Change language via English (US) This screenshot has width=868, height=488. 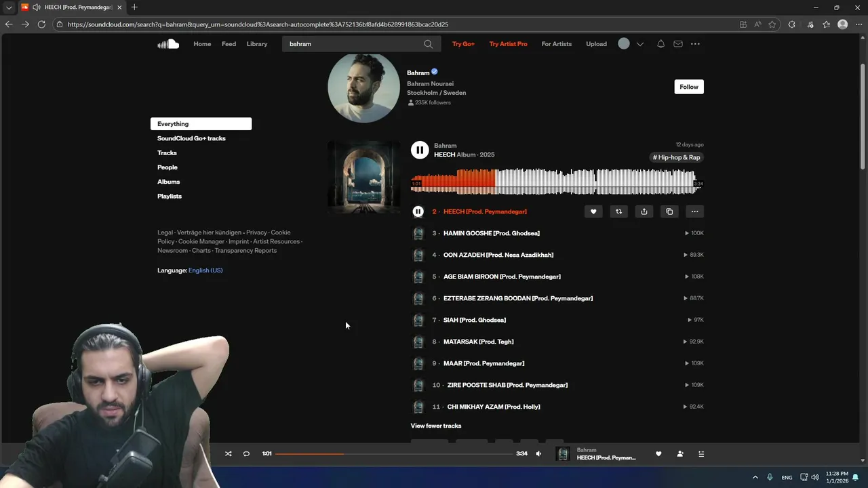point(205,270)
